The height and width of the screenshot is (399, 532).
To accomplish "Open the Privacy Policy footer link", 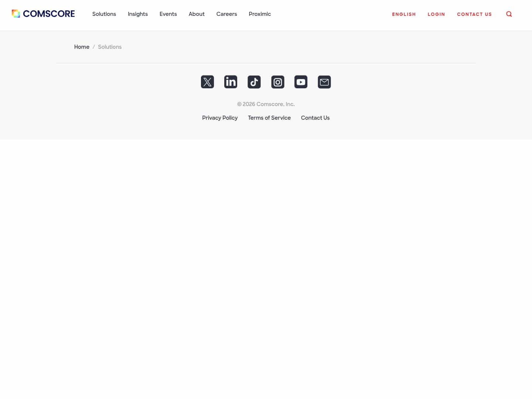I will click(x=220, y=118).
